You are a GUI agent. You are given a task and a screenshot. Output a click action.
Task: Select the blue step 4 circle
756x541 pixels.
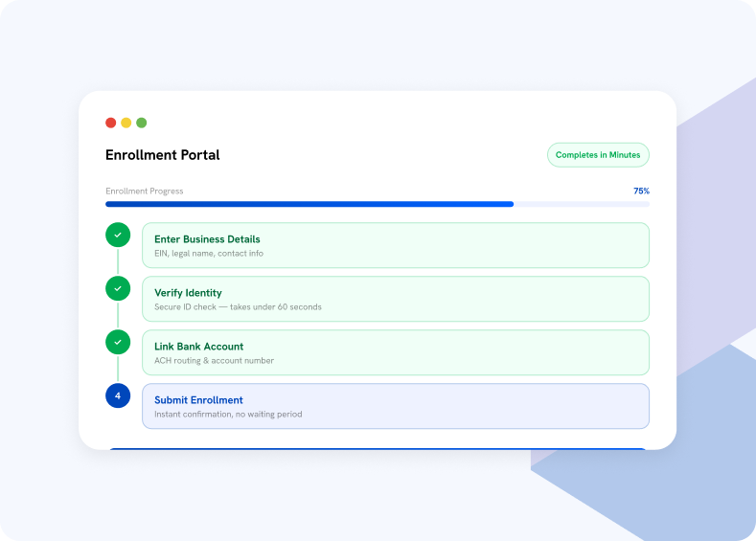click(x=118, y=395)
